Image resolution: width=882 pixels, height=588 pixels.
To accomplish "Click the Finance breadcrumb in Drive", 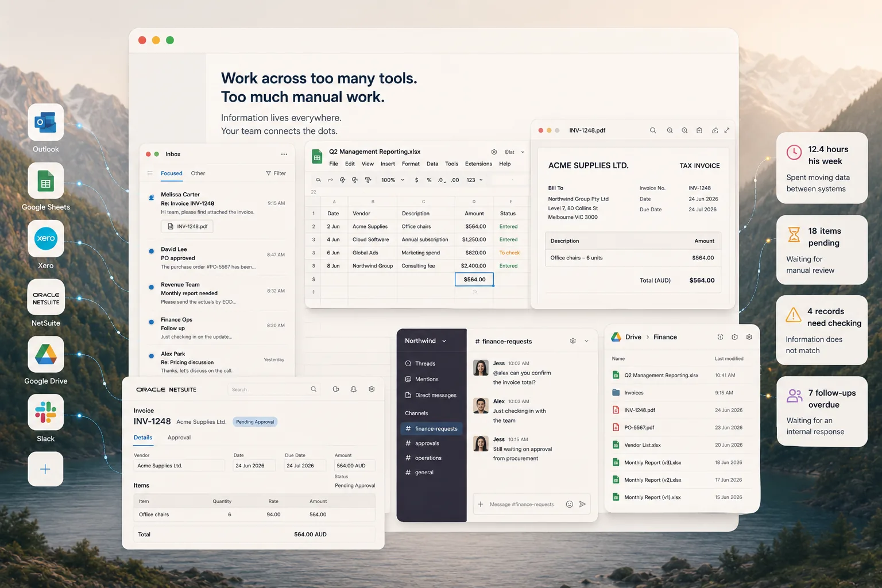I will click(665, 337).
